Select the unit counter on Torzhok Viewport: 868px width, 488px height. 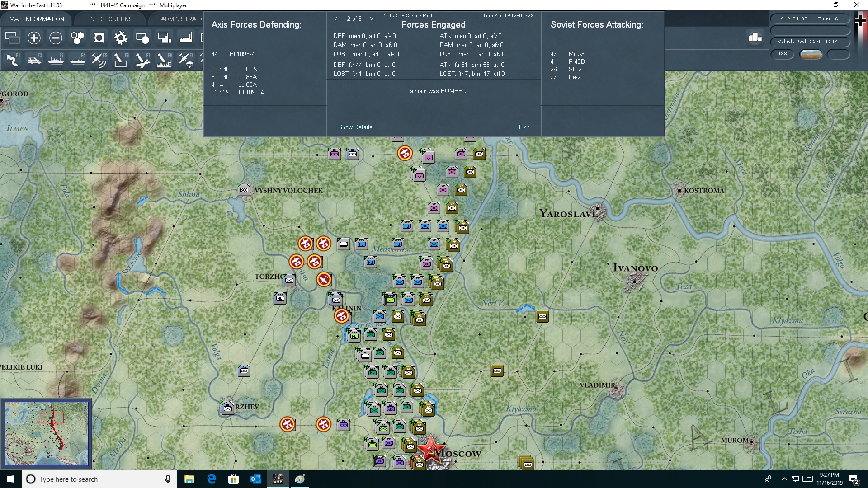[x=289, y=280]
